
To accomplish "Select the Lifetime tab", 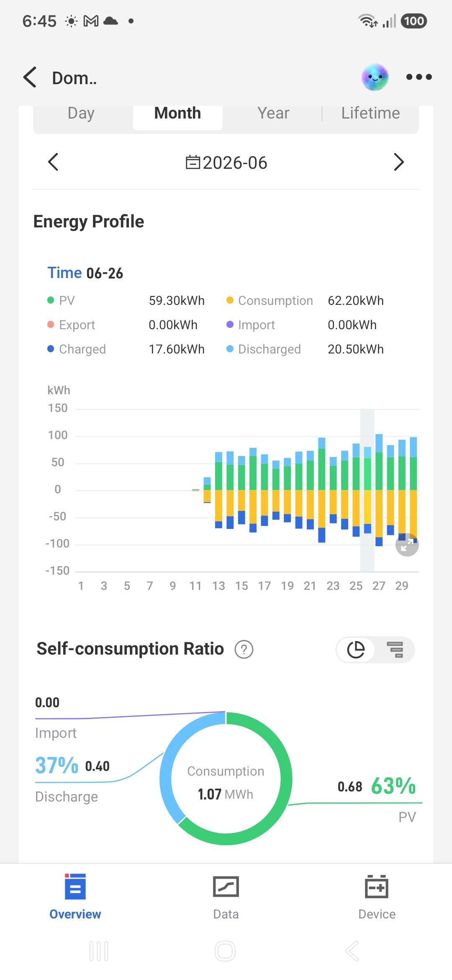I will (x=370, y=113).
